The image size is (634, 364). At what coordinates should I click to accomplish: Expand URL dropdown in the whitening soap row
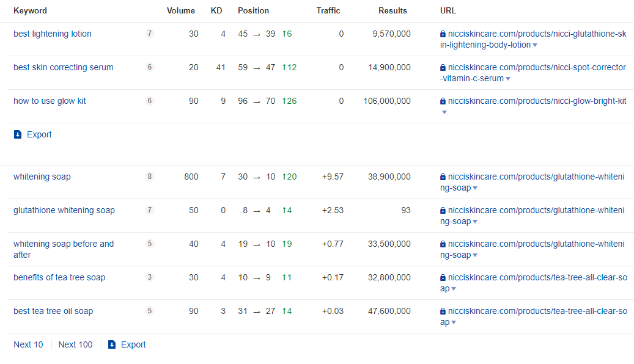coord(475,188)
